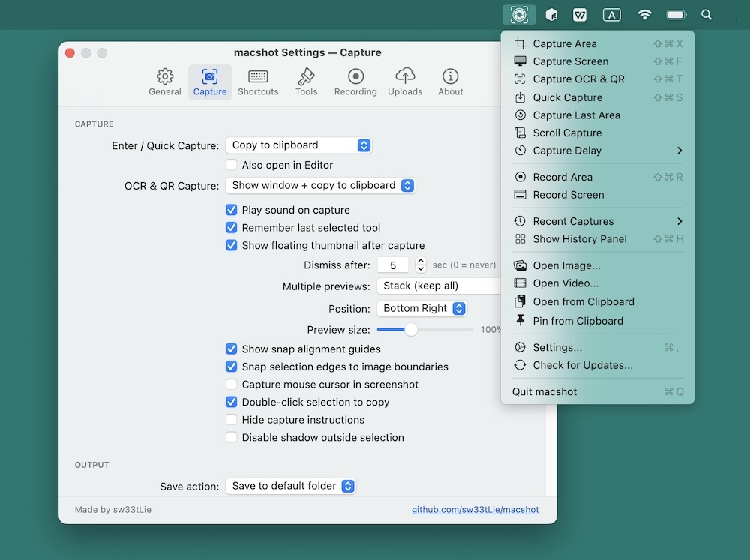Choose Open Video... menu item
This screenshot has height=560, width=750.
tap(598, 283)
